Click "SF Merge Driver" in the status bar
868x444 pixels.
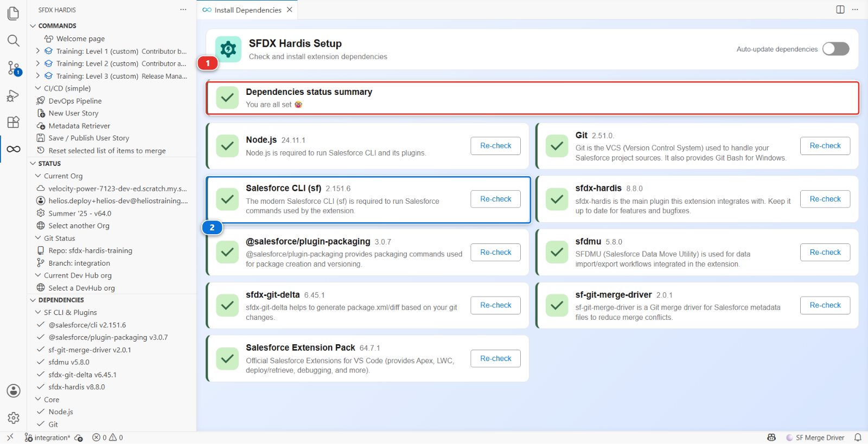click(815, 437)
